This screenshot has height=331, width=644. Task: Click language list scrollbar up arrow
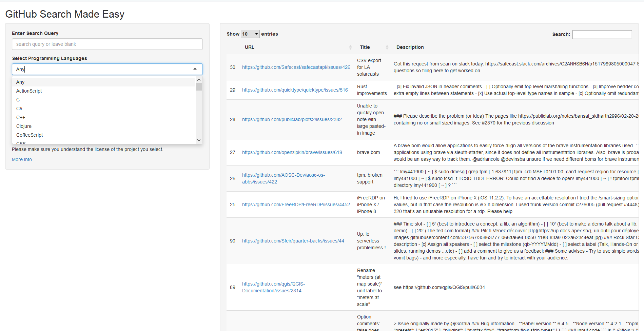coord(199,80)
